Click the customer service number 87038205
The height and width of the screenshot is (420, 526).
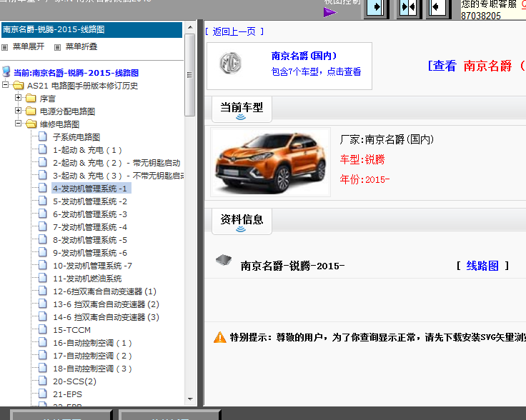[x=481, y=16]
